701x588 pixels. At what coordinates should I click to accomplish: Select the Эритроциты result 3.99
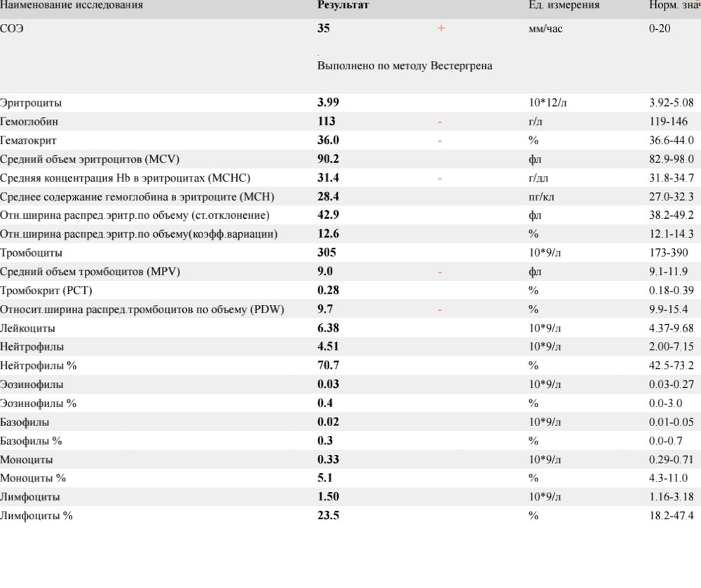point(328,102)
